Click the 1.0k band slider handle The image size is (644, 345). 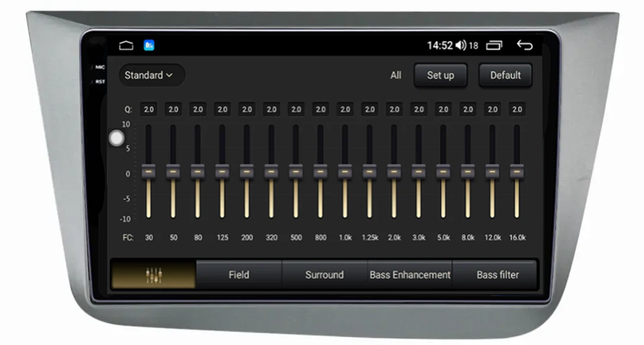345,171
